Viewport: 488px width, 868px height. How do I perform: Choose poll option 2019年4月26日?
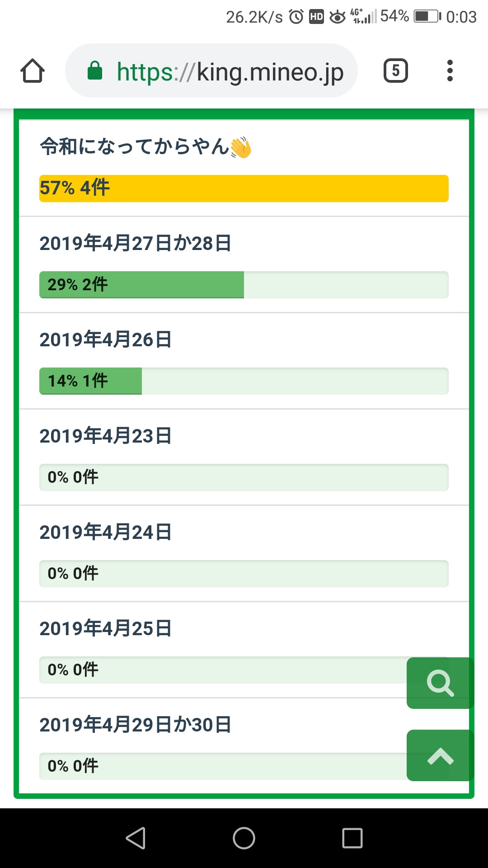click(x=106, y=340)
